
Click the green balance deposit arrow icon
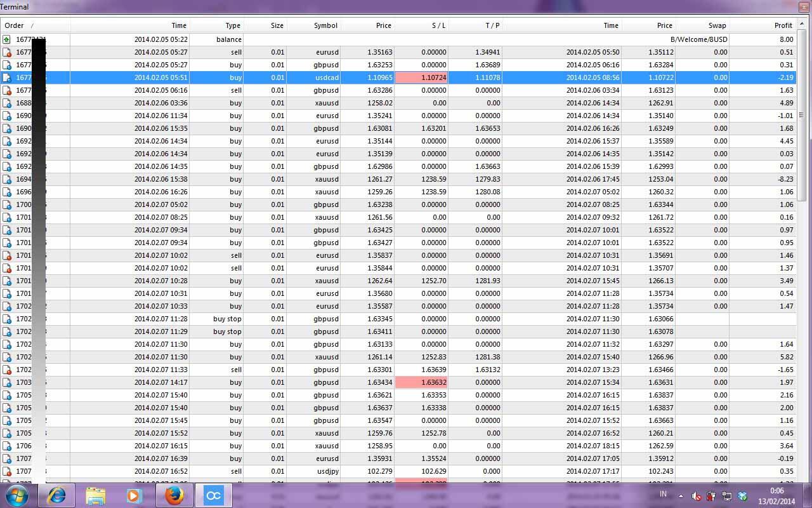point(6,39)
